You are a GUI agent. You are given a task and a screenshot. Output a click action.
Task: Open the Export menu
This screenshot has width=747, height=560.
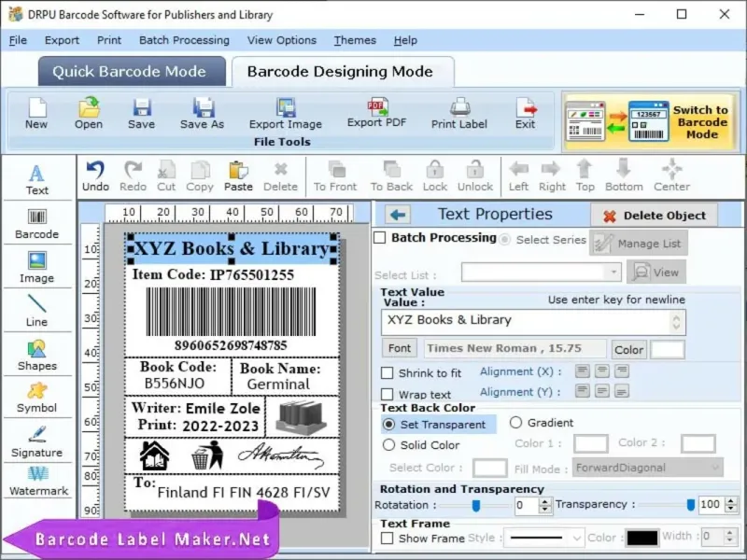click(x=62, y=40)
